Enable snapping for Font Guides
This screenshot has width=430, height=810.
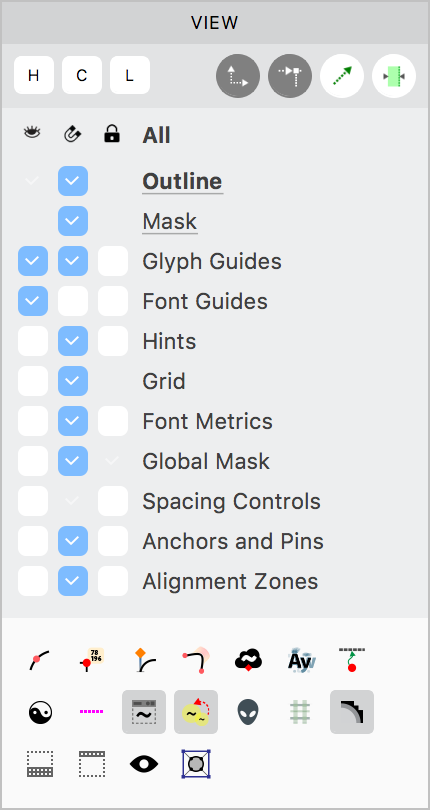(73, 301)
